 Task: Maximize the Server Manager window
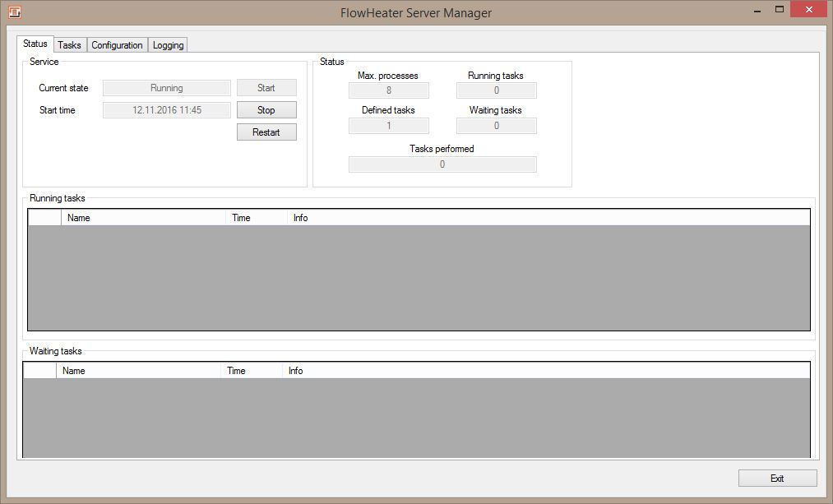click(x=780, y=11)
